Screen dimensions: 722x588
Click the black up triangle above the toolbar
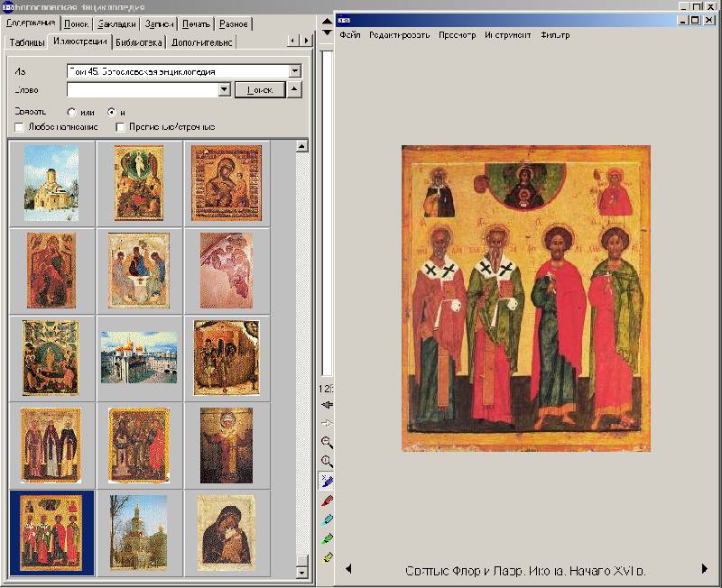(327, 21)
